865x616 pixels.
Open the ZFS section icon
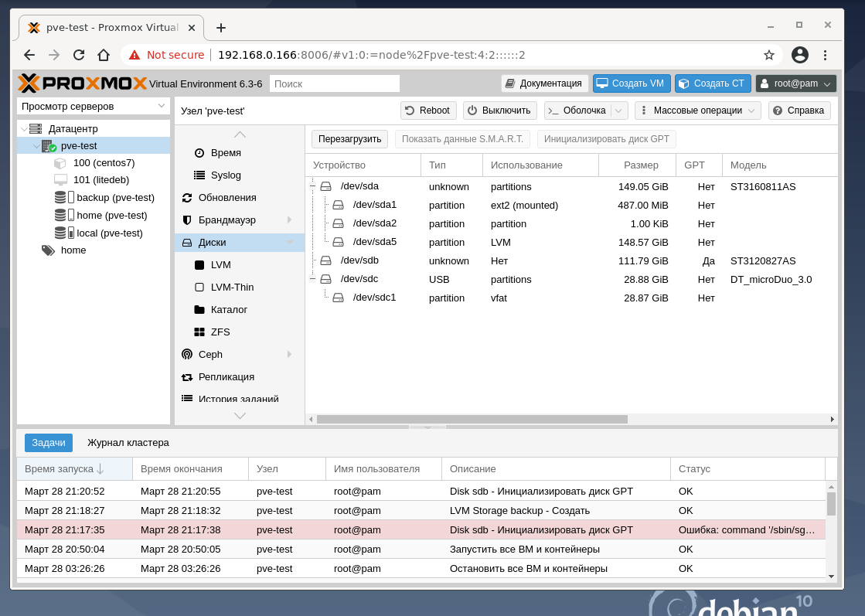click(x=199, y=332)
